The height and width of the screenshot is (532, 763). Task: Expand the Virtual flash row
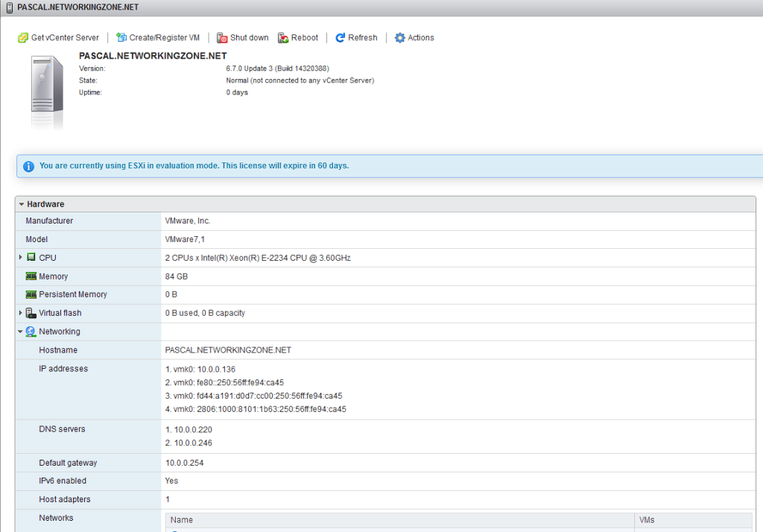pyautogui.click(x=21, y=313)
